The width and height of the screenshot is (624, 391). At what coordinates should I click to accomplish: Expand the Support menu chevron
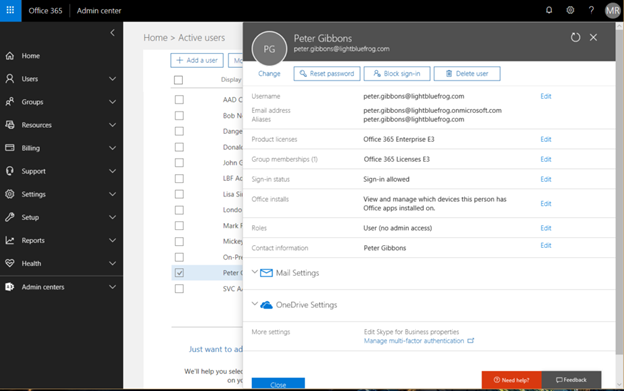pyautogui.click(x=113, y=171)
